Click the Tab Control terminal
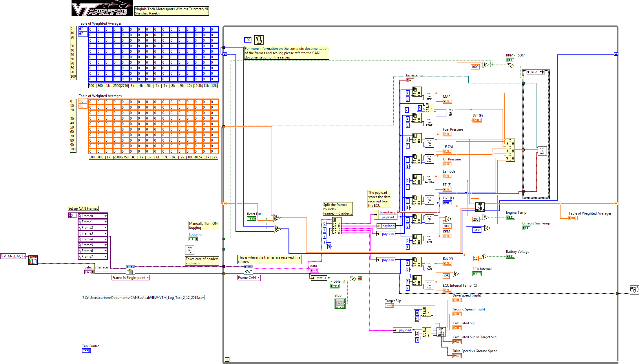639x364 pixels. [86, 351]
